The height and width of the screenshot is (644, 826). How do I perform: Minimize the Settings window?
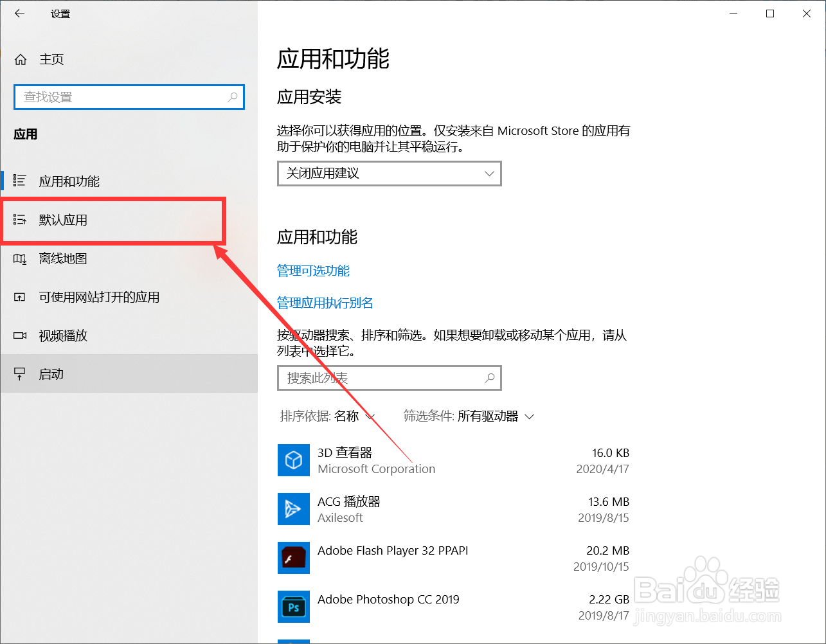tap(733, 13)
